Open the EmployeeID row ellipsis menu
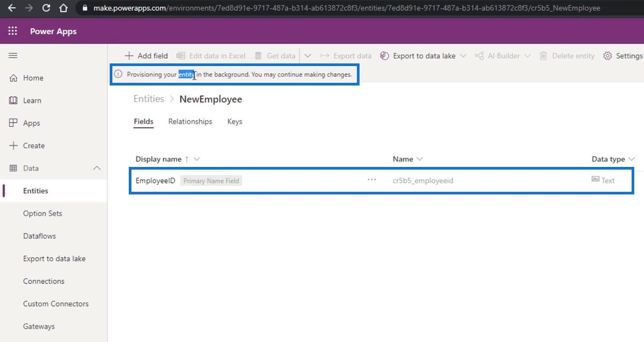Image resolution: width=644 pixels, height=342 pixels. pyautogui.click(x=372, y=179)
